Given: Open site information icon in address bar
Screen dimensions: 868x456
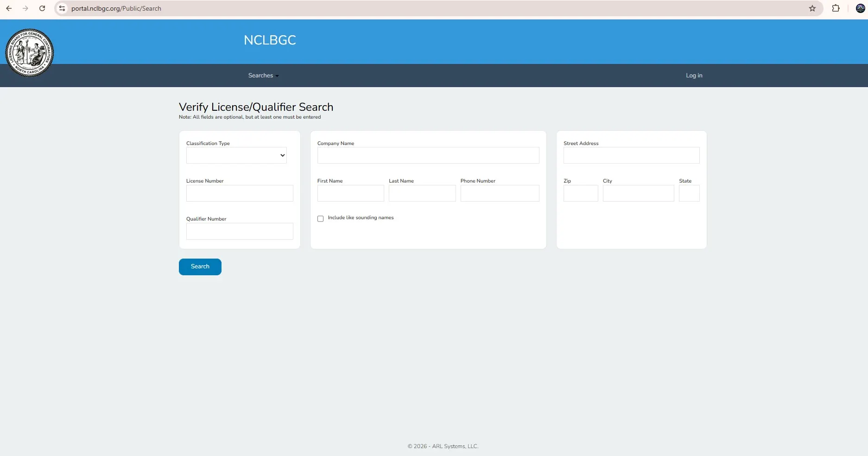Looking at the screenshot, I should point(62,8).
